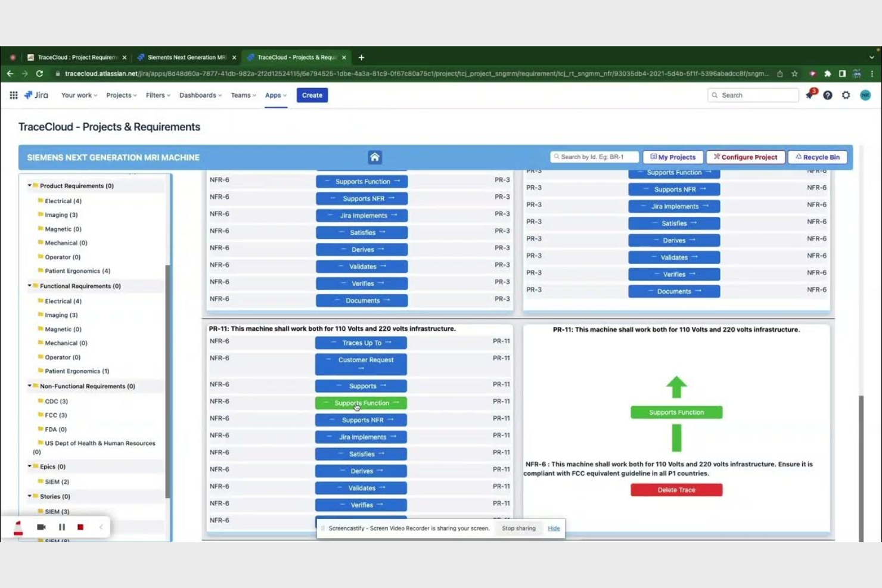Open the Jira app switcher grid icon
This screenshot has width=882, height=588.
(x=13, y=95)
